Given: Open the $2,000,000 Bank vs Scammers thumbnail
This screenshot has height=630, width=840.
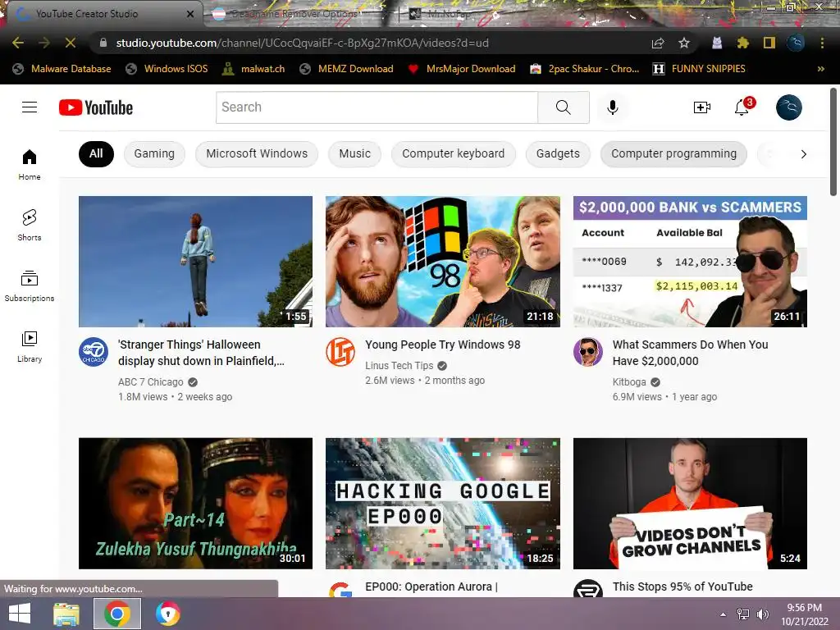Looking at the screenshot, I should tap(690, 262).
